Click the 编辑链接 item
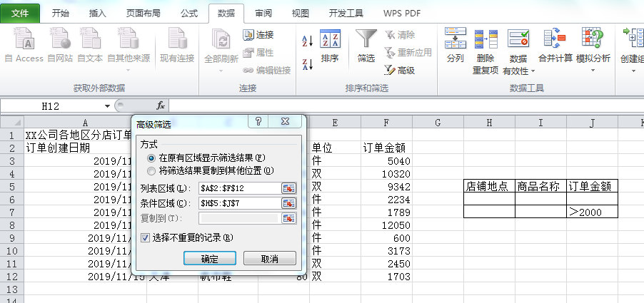Image resolution: width=644 pixels, height=303 pixels. [x=266, y=71]
